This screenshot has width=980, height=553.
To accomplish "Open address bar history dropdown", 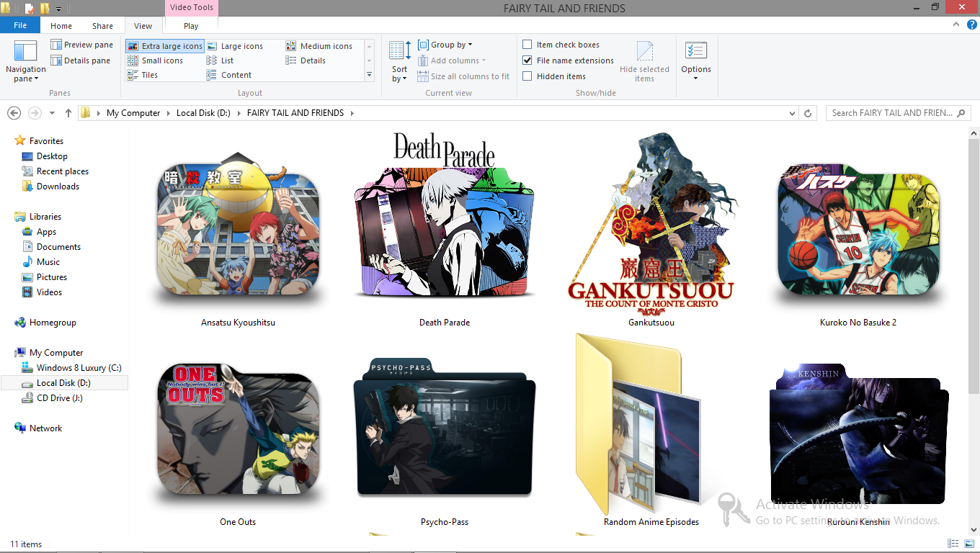I will point(793,113).
